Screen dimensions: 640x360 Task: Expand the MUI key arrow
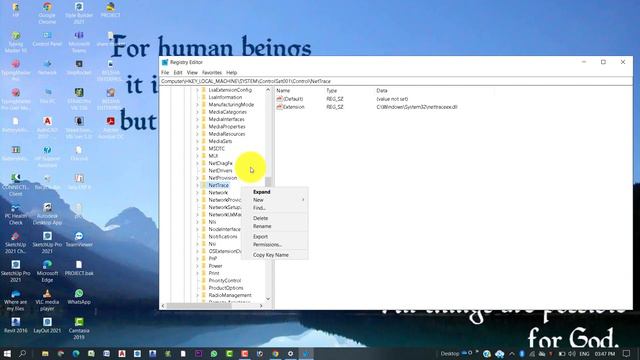pos(198,156)
